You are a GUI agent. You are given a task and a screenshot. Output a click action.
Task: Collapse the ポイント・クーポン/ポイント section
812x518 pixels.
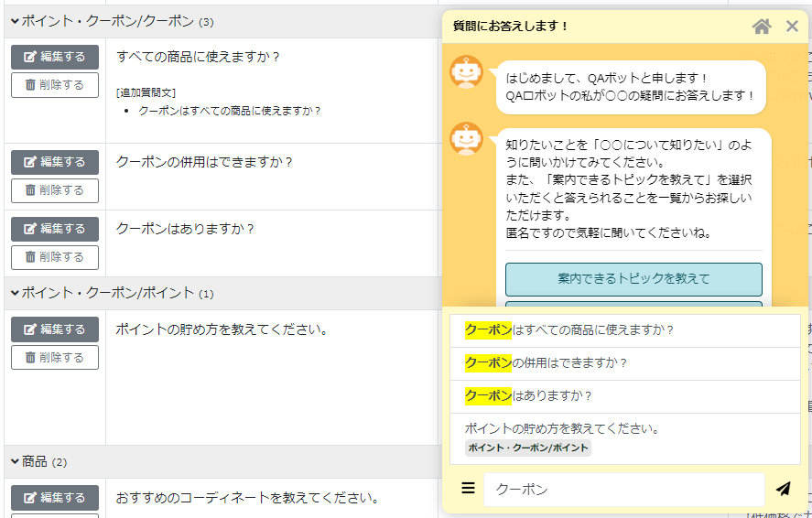15,293
